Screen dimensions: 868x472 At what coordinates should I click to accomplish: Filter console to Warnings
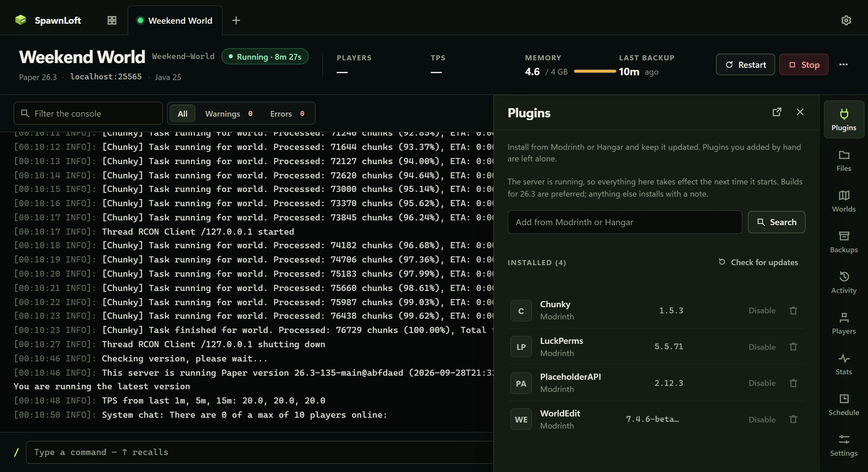(229, 114)
